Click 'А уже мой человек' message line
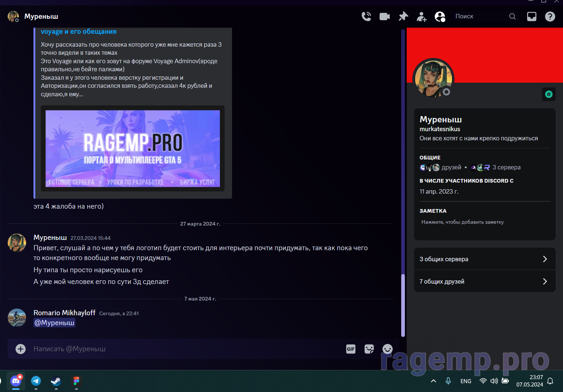 pos(101,282)
